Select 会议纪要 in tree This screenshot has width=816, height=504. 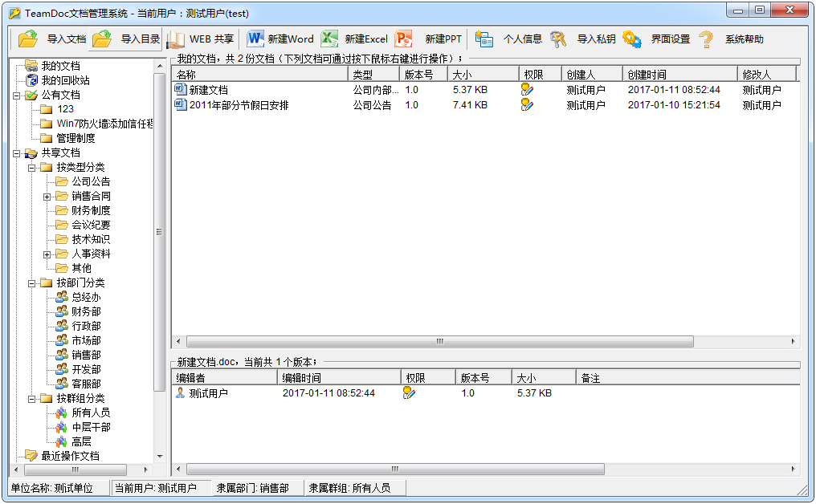tap(91, 225)
